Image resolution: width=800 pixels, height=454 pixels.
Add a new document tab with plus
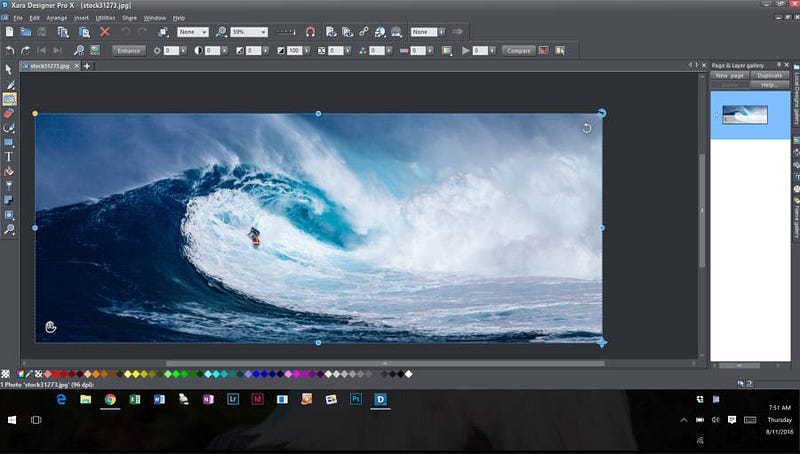click(x=87, y=66)
